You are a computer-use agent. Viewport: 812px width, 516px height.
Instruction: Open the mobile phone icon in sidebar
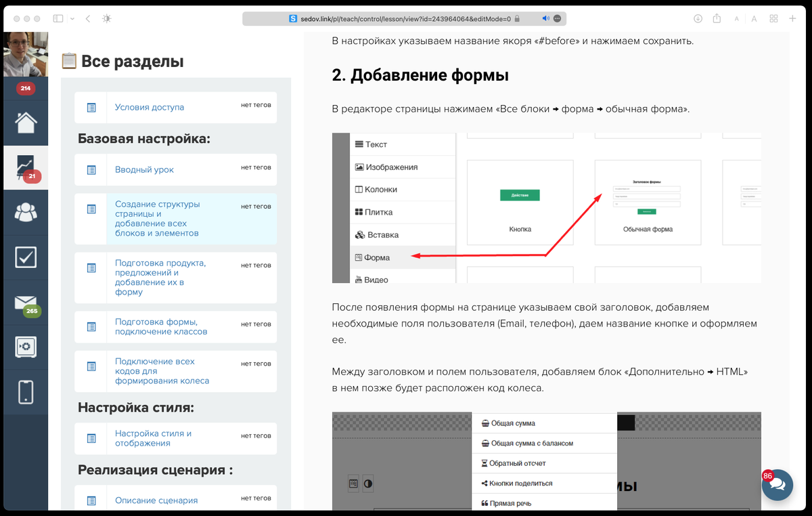click(x=26, y=392)
